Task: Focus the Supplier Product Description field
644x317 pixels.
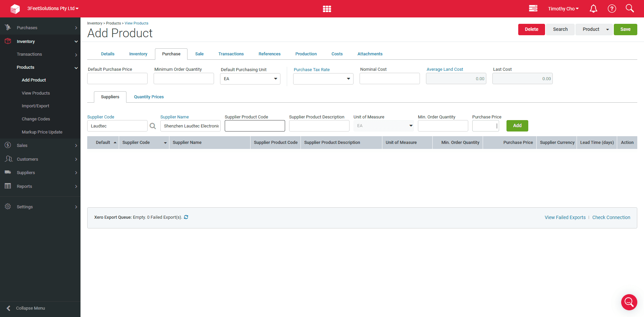Action: click(319, 126)
